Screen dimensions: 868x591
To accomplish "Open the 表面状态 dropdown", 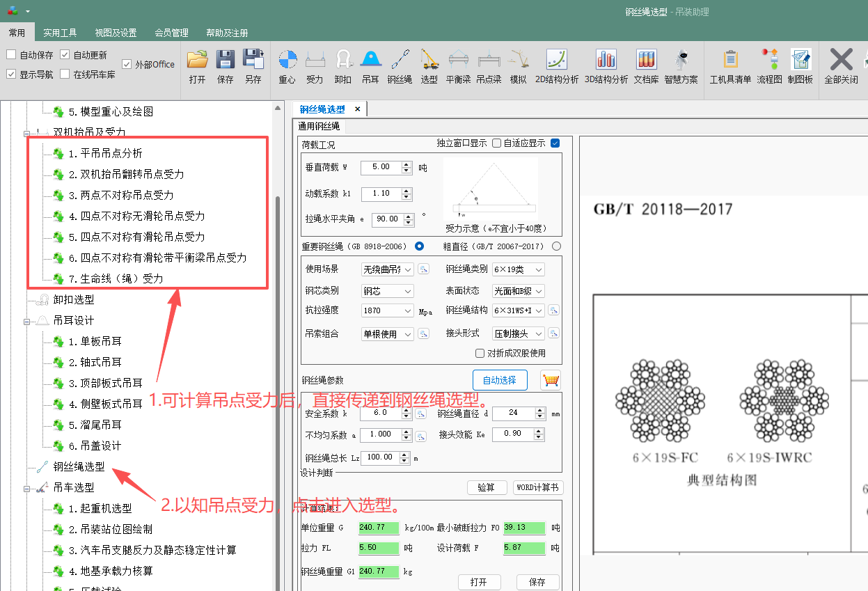I will tap(518, 291).
